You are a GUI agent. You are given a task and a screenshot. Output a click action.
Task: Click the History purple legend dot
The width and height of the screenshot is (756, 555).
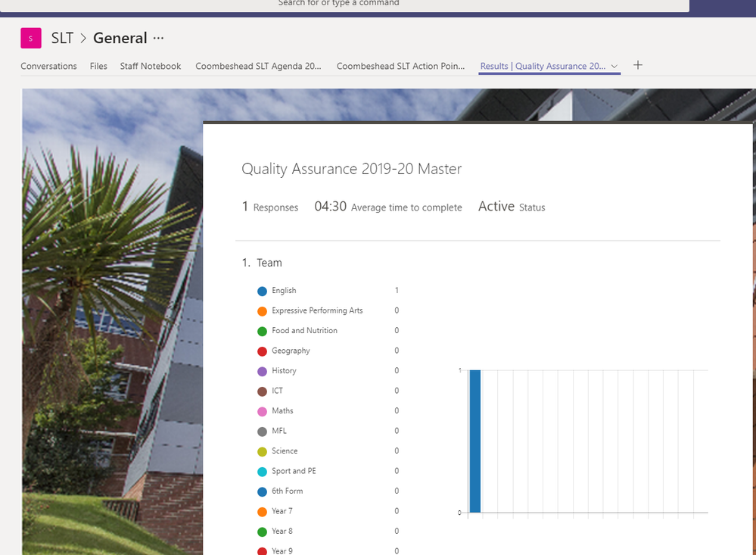(263, 371)
